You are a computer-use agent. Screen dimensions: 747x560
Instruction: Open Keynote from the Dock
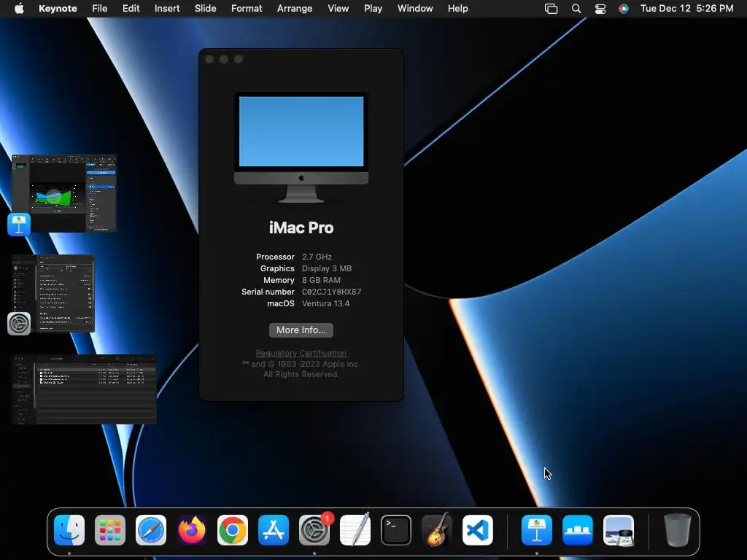tap(537, 530)
